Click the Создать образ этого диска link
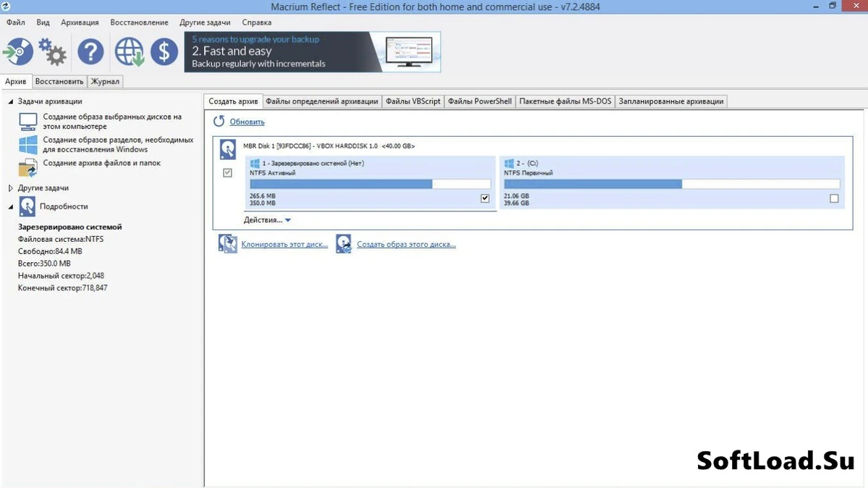 point(407,245)
